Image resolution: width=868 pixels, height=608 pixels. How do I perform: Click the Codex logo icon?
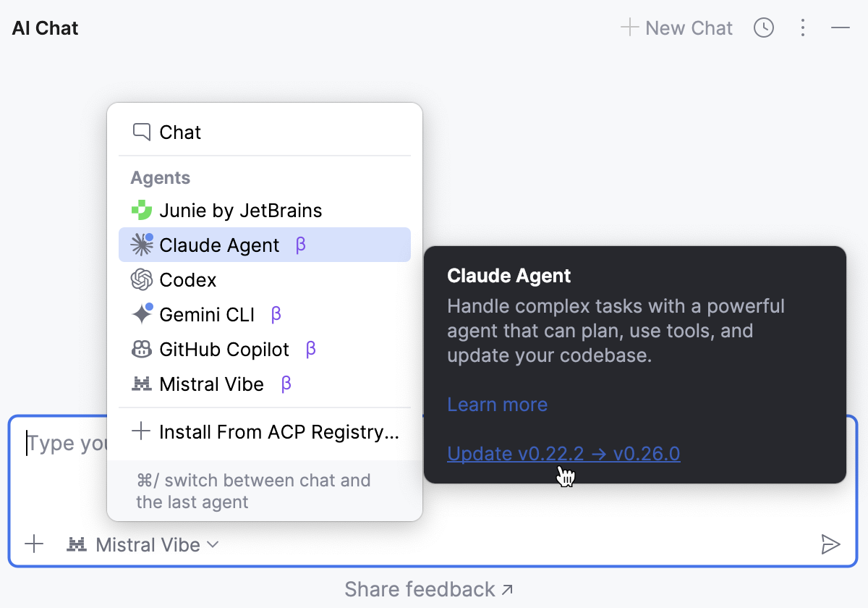point(141,280)
